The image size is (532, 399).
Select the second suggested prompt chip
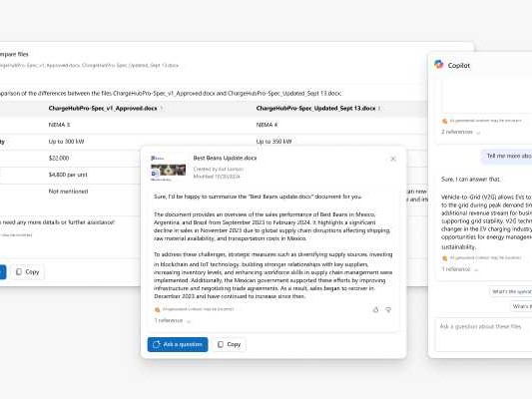(521, 306)
